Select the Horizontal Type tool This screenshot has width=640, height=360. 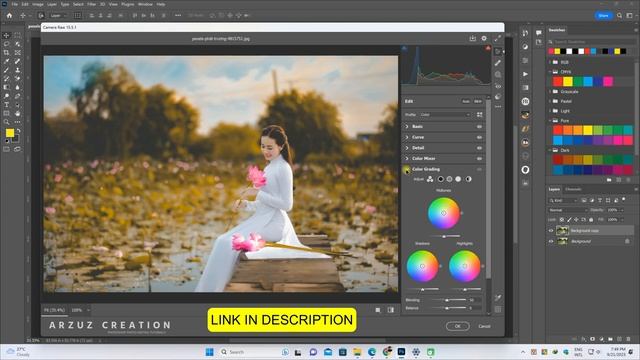click(6, 105)
